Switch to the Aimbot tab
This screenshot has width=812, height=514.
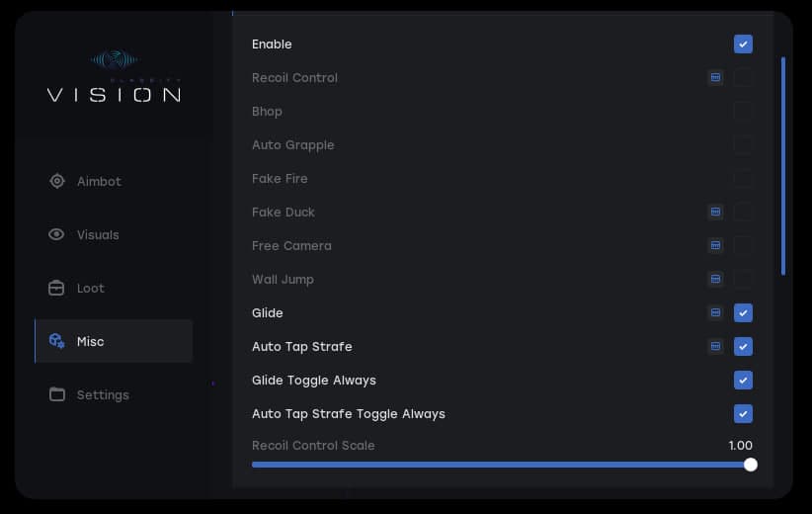(x=99, y=182)
